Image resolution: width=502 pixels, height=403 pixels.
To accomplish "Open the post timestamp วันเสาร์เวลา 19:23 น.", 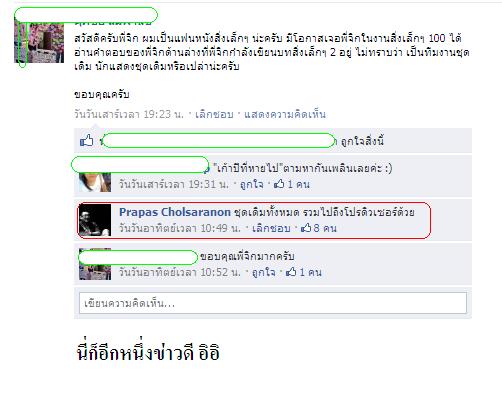I will click(129, 114).
